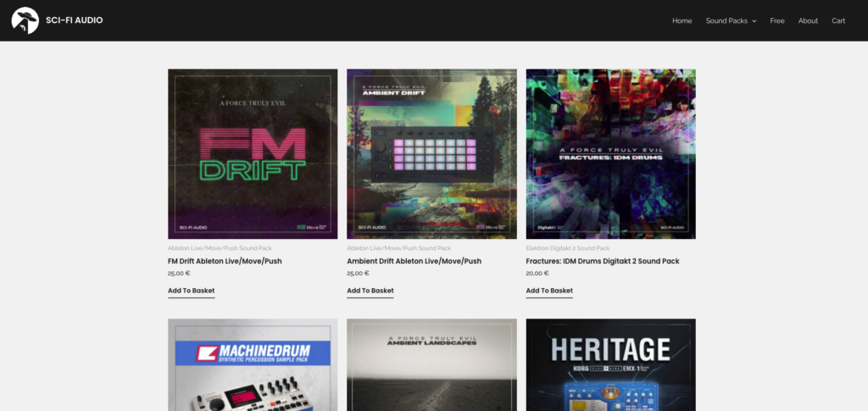The height and width of the screenshot is (411, 868).
Task: Click category text above Ambient Drift title
Action: (x=399, y=248)
